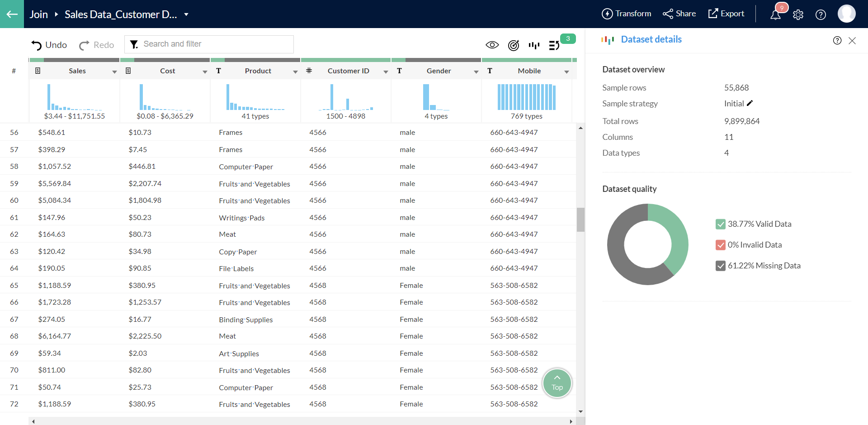Open the notifications bell
This screenshot has width=868, height=425.
pos(775,14)
